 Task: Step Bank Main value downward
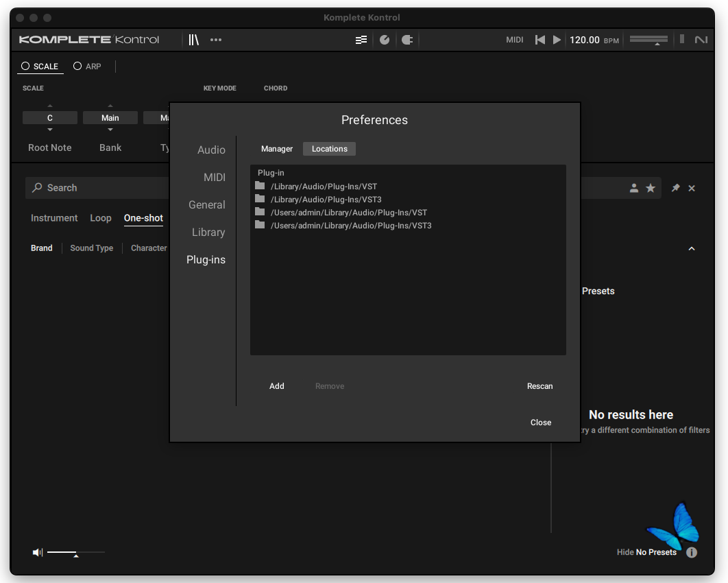[x=110, y=130]
